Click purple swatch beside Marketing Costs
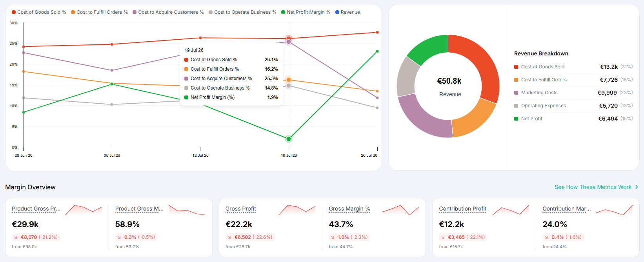The image size is (644, 262). tap(516, 93)
